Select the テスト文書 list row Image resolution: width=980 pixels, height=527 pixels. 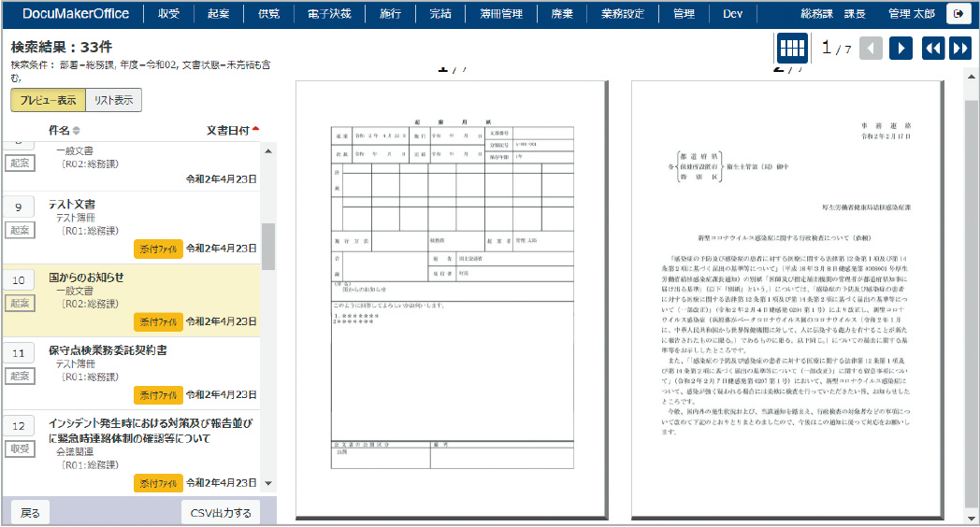tap(131, 228)
